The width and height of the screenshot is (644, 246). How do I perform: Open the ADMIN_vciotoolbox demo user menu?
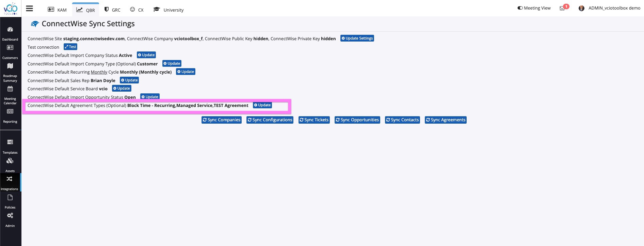tap(614, 8)
